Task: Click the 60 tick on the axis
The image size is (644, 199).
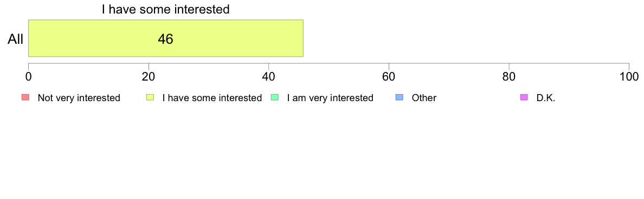Action: coord(389,77)
